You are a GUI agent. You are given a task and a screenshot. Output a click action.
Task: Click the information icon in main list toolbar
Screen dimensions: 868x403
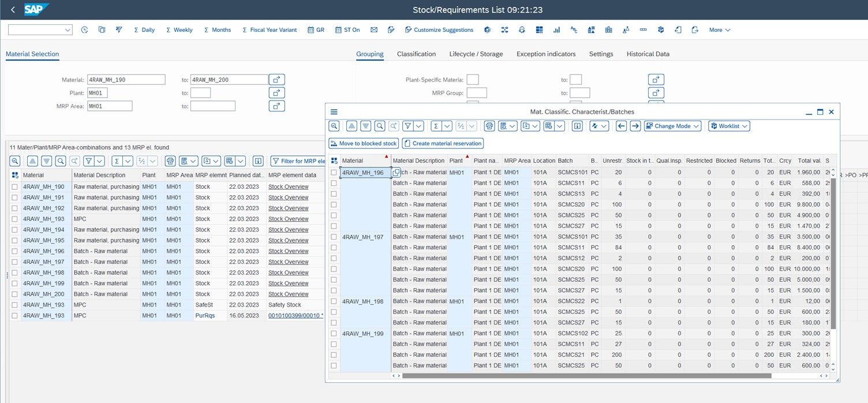(259, 162)
